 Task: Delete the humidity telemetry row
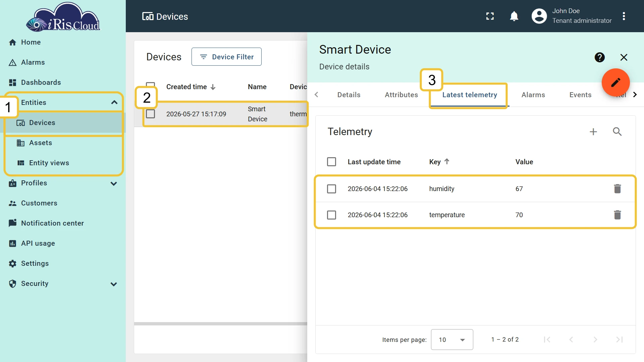click(617, 189)
